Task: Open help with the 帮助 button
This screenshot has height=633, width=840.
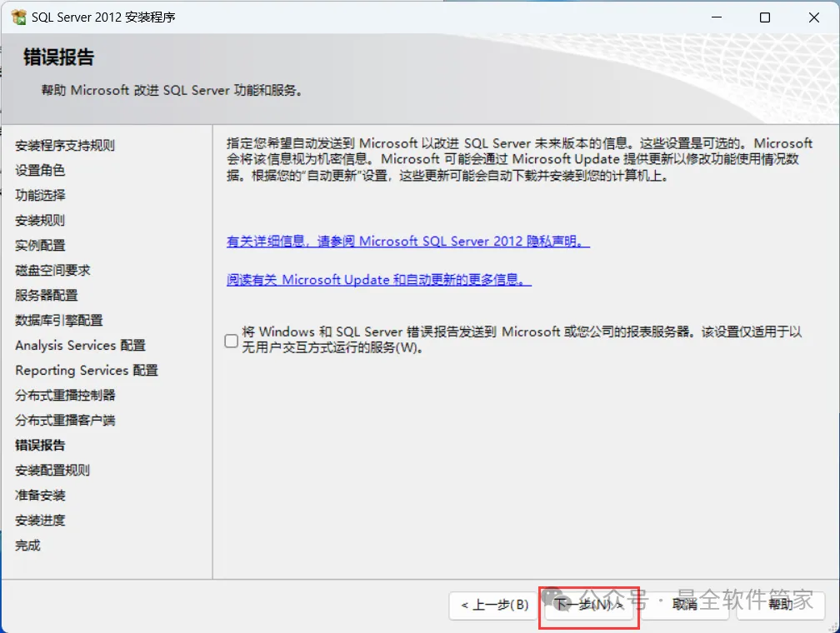Action: (781, 606)
